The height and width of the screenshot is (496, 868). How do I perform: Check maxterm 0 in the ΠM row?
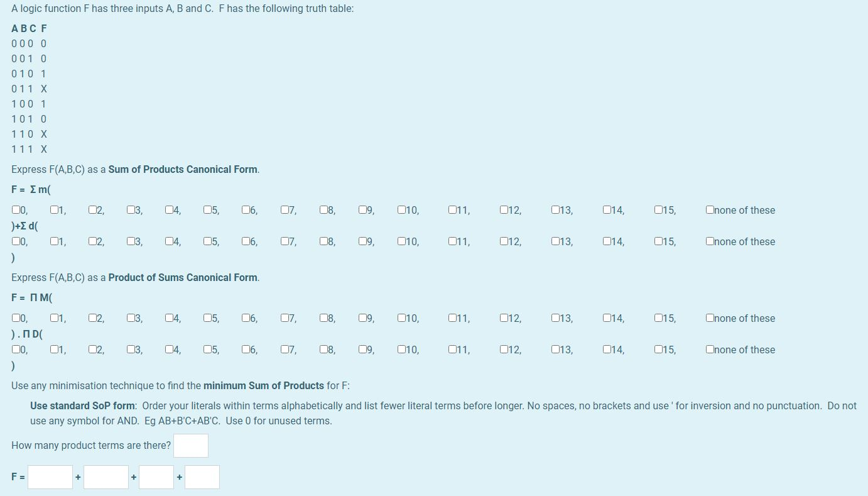[14, 318]
